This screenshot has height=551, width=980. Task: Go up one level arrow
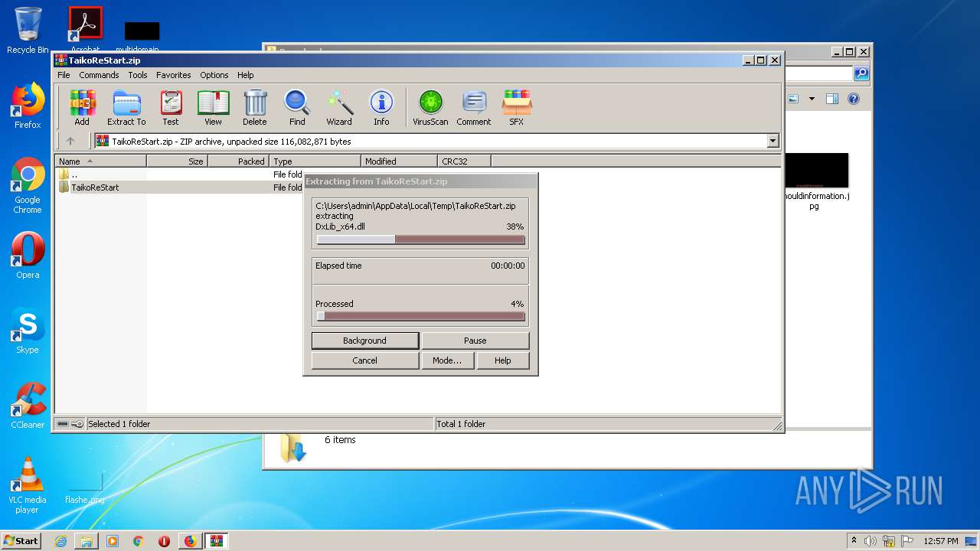pos(70,141)
